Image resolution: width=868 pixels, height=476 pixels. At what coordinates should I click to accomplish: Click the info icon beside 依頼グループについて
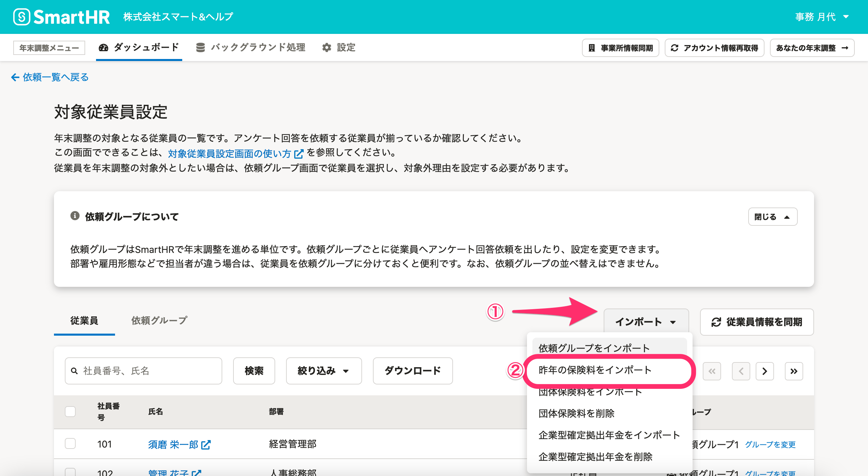tap(75, 216)
